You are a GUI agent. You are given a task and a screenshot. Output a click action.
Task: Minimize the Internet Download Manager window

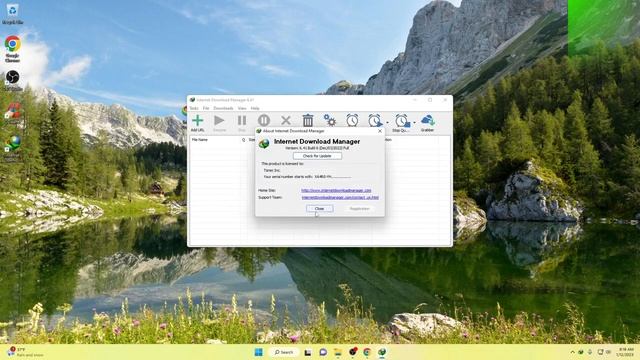click(415, 100)
